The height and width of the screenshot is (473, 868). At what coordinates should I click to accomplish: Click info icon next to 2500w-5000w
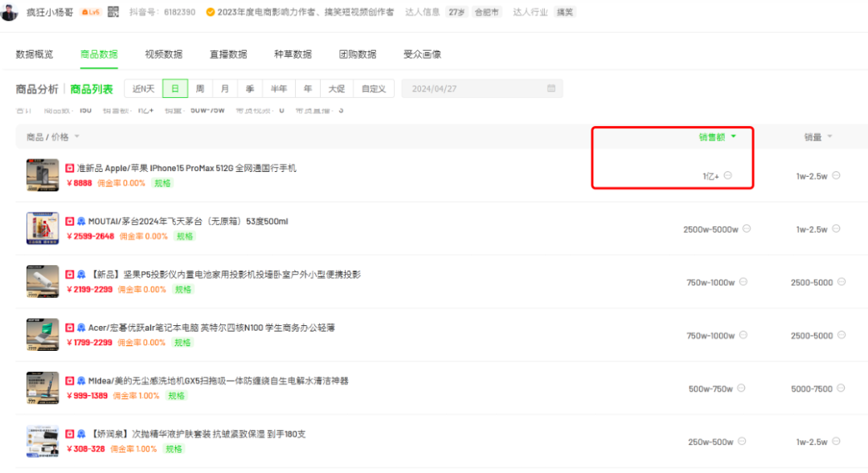746,229
